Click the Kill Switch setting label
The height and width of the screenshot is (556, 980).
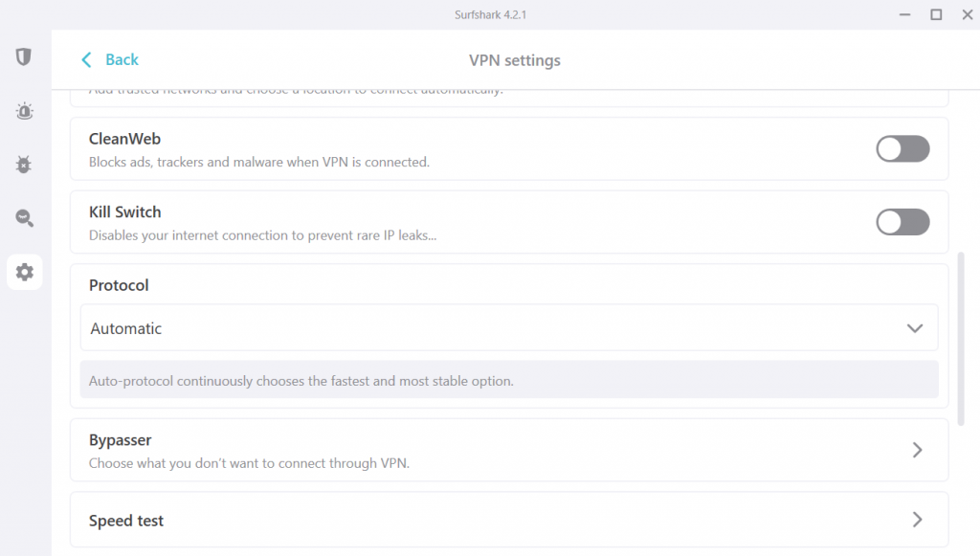[x=124, y=211]
